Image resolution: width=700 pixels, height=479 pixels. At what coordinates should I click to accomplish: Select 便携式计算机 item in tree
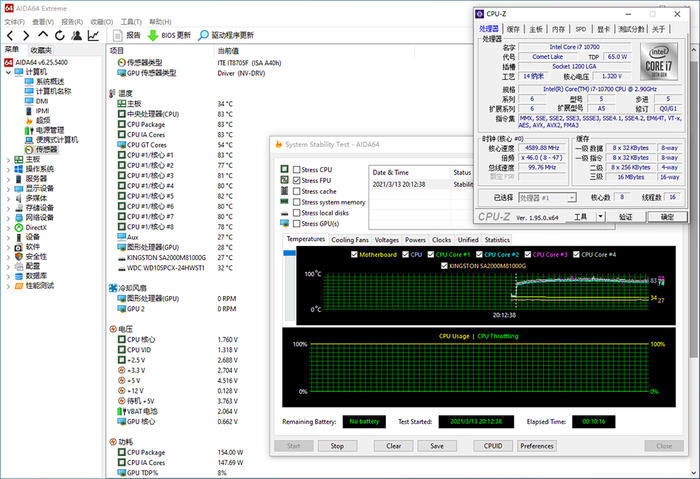[x=52, y=140]
